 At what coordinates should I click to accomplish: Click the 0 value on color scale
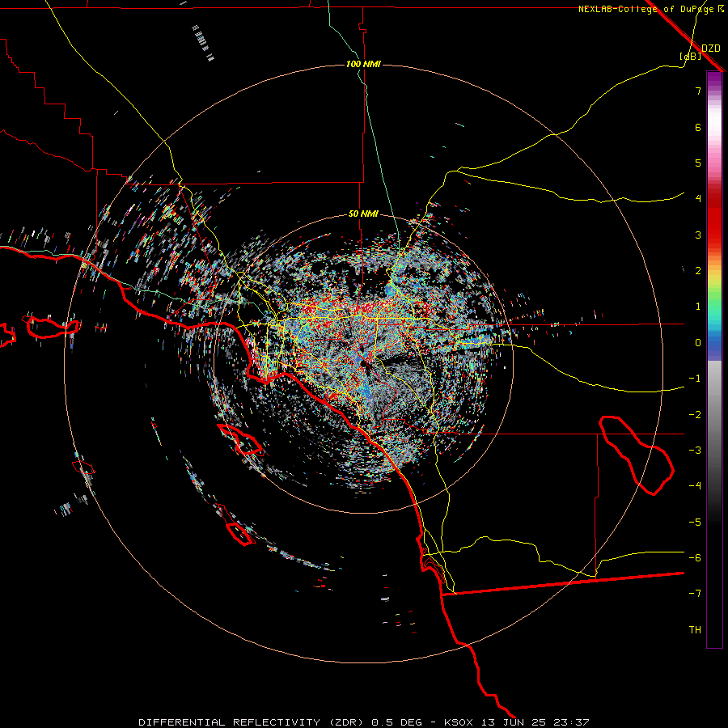tap(698, 343)
